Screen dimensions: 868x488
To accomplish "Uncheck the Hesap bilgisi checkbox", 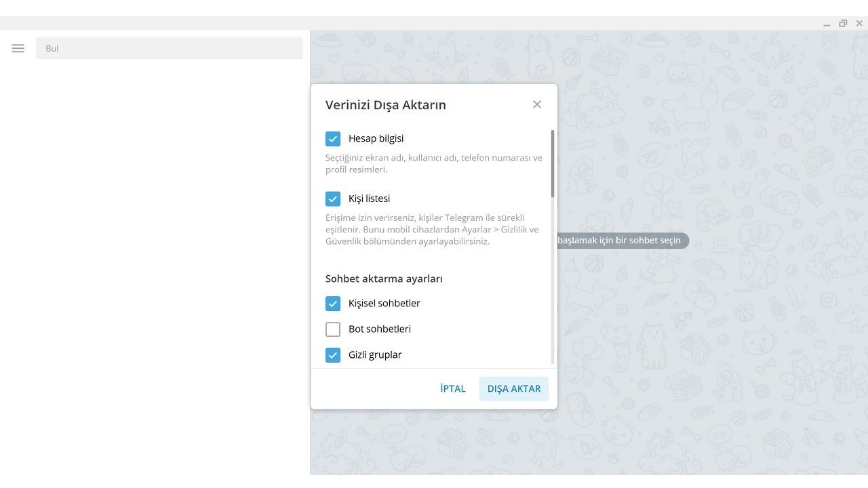I will [333, 139].
